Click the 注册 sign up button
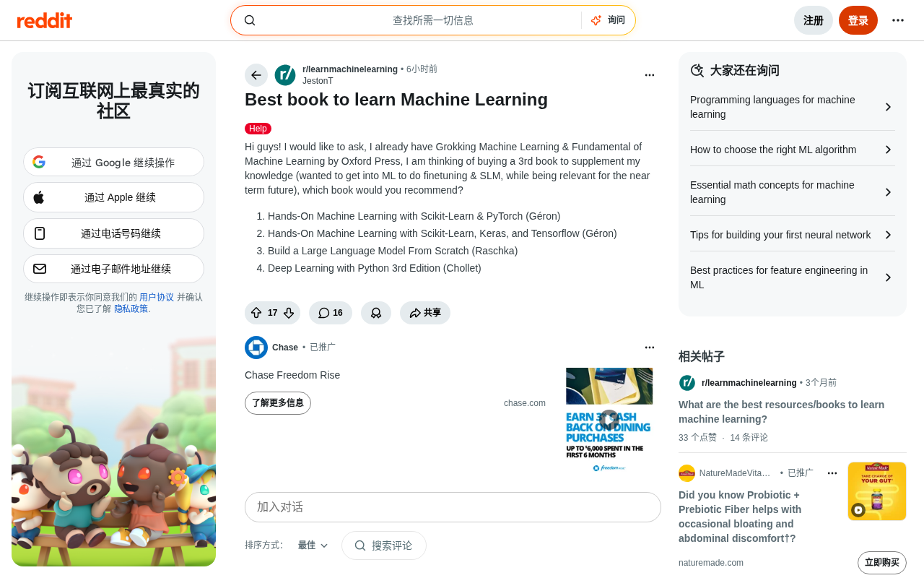Viewport: 924px width, 578px height. coord(814,20)
